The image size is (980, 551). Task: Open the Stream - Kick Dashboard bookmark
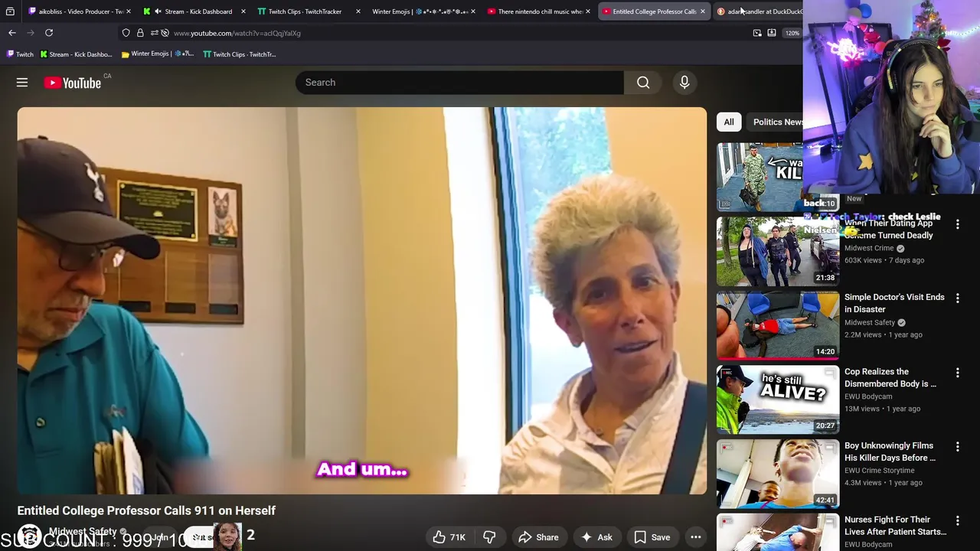click(x=75, y=54)
